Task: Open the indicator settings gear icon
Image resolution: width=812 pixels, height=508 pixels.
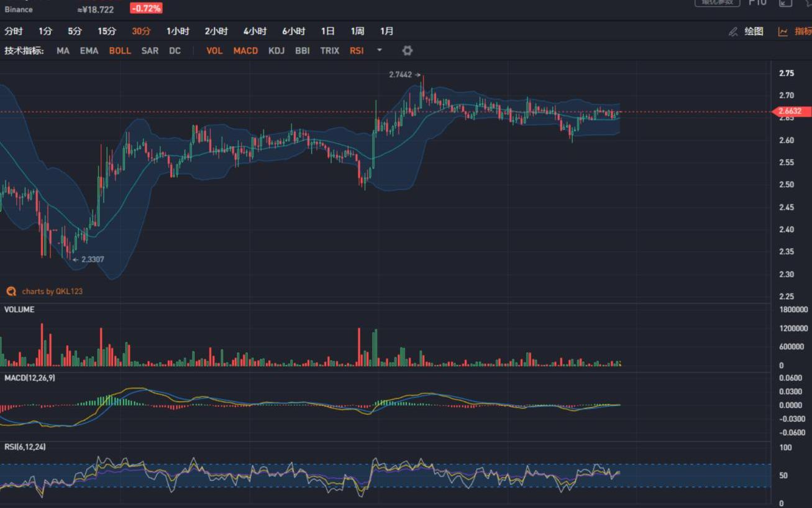Action: [x=407, y=50]
